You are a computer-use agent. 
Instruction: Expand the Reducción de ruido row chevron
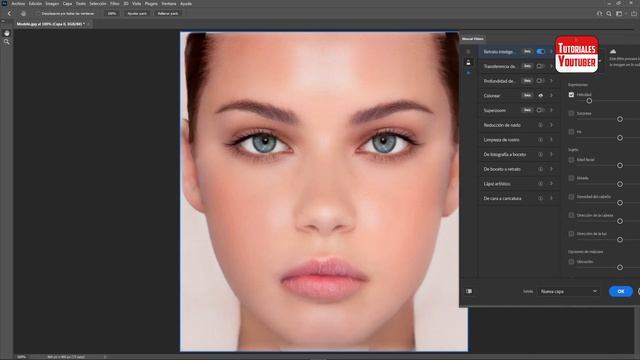551,125
